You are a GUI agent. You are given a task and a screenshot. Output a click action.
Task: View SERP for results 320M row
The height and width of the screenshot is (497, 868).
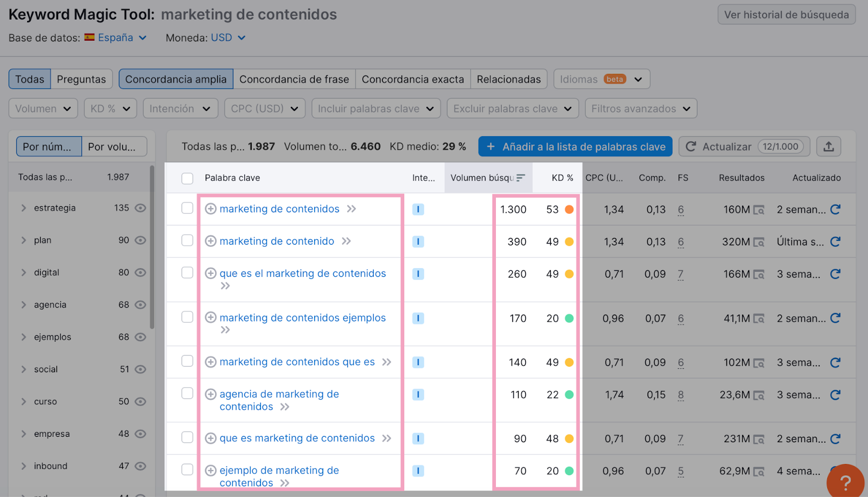click(x=759, y=242)
